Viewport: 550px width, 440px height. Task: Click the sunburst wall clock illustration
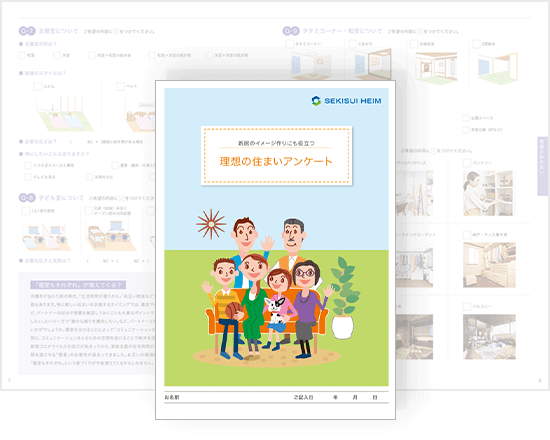(211, 224)
